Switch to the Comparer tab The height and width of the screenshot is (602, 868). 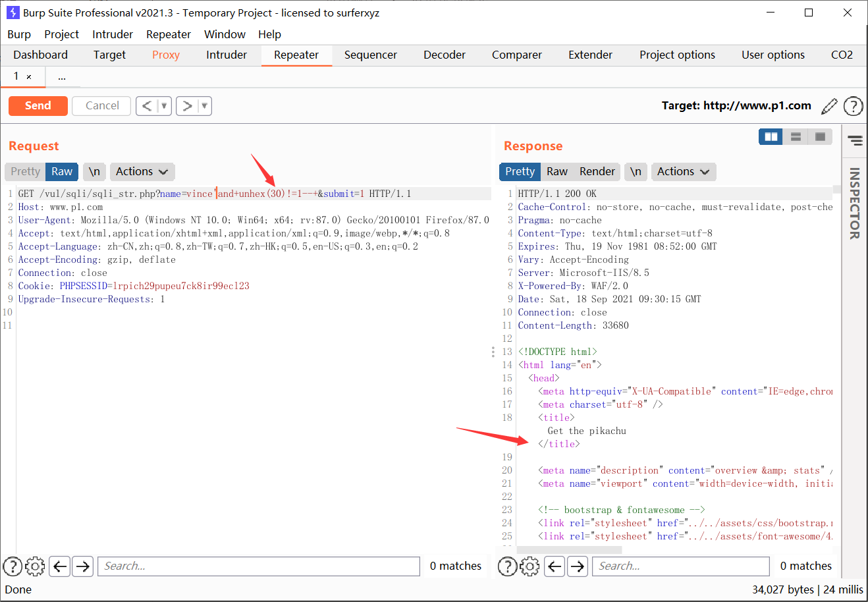tap(517, 55)
